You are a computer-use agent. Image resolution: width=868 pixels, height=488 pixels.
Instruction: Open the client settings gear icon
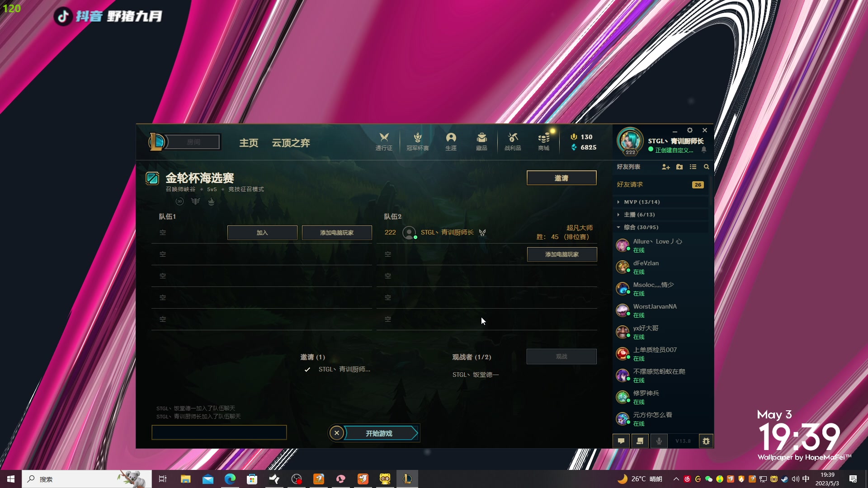(689, 130)
